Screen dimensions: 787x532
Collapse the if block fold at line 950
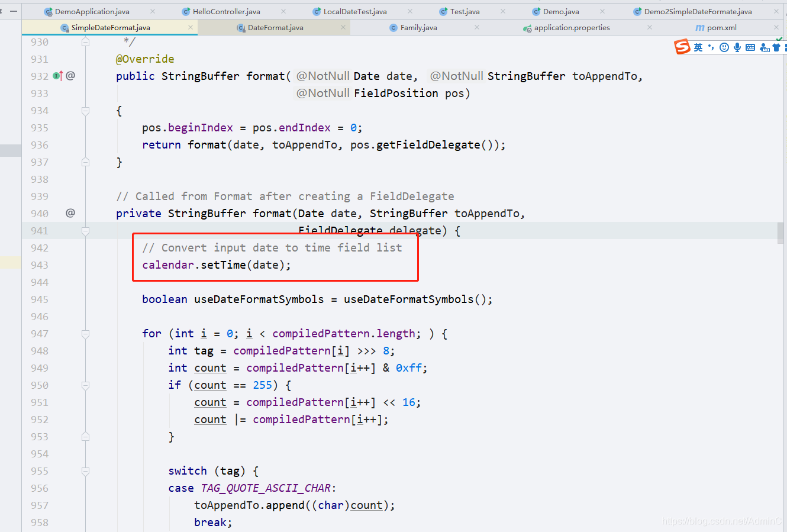point(85,385)
